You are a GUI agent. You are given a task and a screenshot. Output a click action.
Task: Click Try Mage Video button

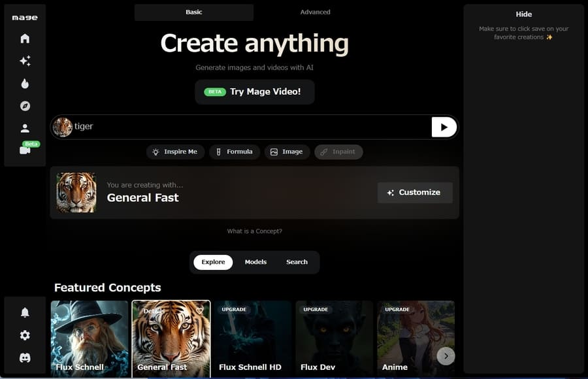(255, 92)
